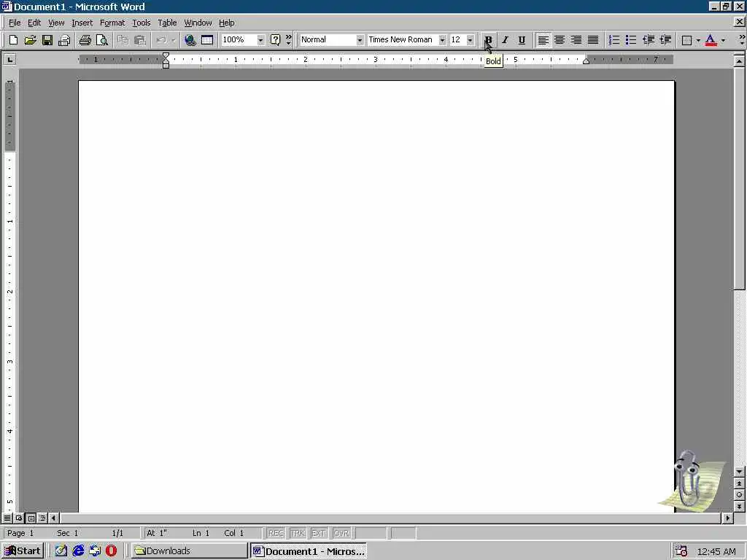
Task: Click the horizontal scrollbar right arrow
Action: [x=727, y=518]
